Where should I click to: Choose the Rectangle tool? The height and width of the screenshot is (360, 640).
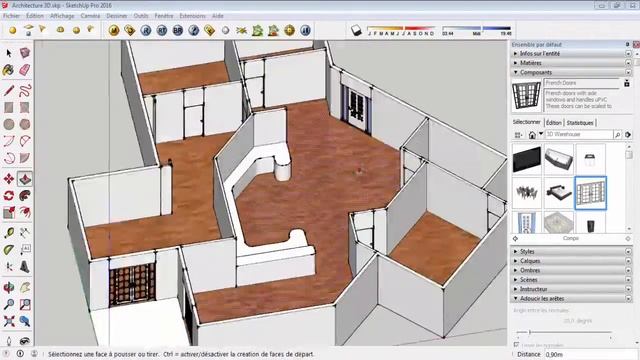pyautogui.click(x=9, y=107)
